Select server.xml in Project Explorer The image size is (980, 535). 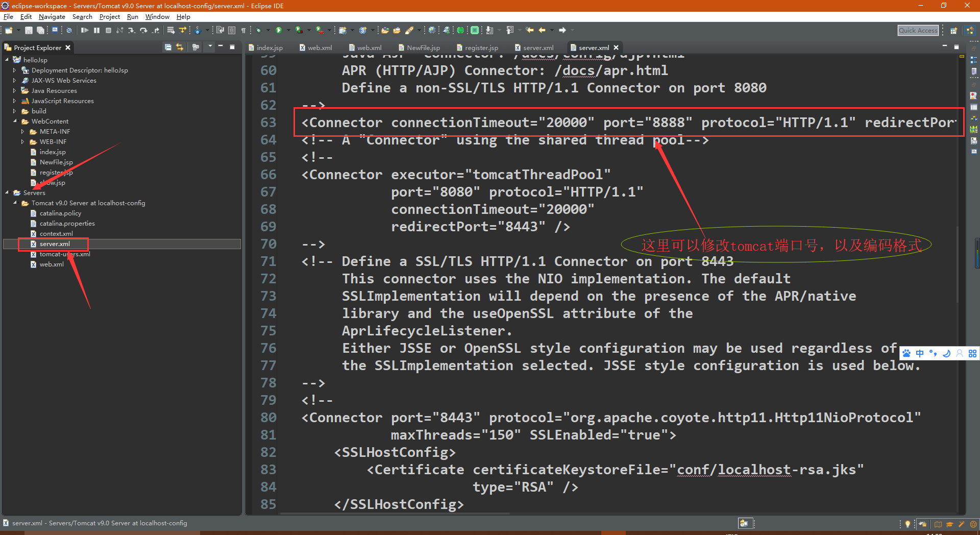[x=55, y=244]
